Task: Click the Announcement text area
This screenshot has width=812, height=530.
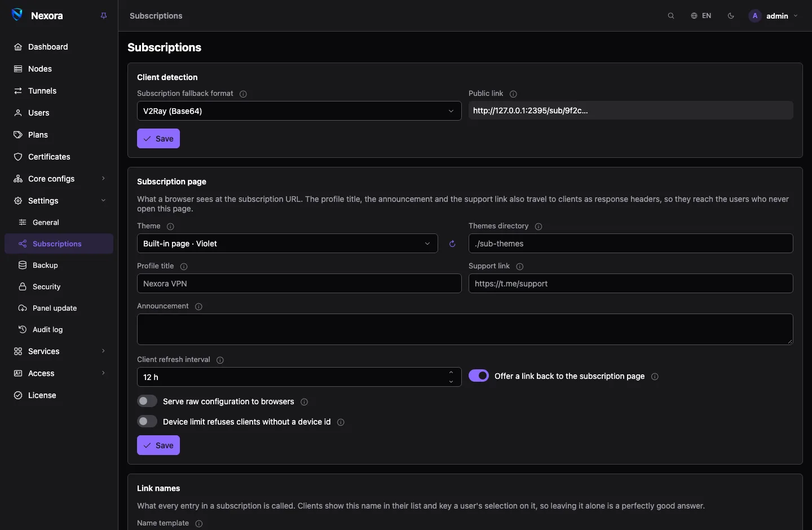Action: (465, 329)
